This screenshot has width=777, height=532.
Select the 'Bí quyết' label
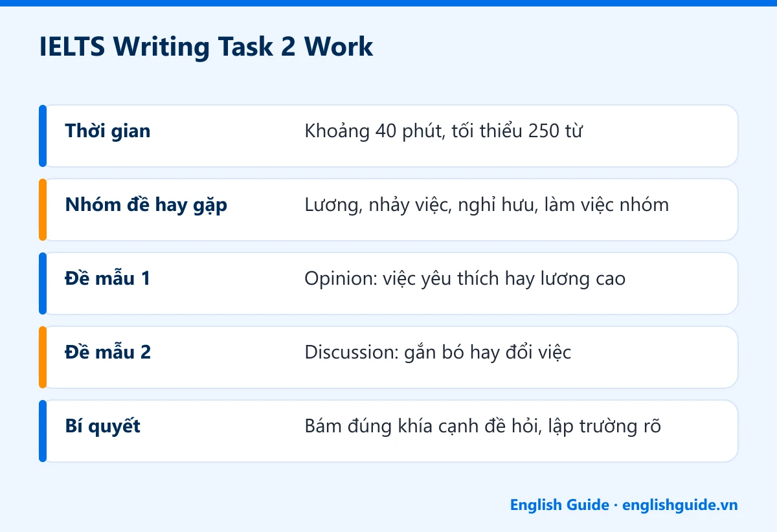[102, 427]
